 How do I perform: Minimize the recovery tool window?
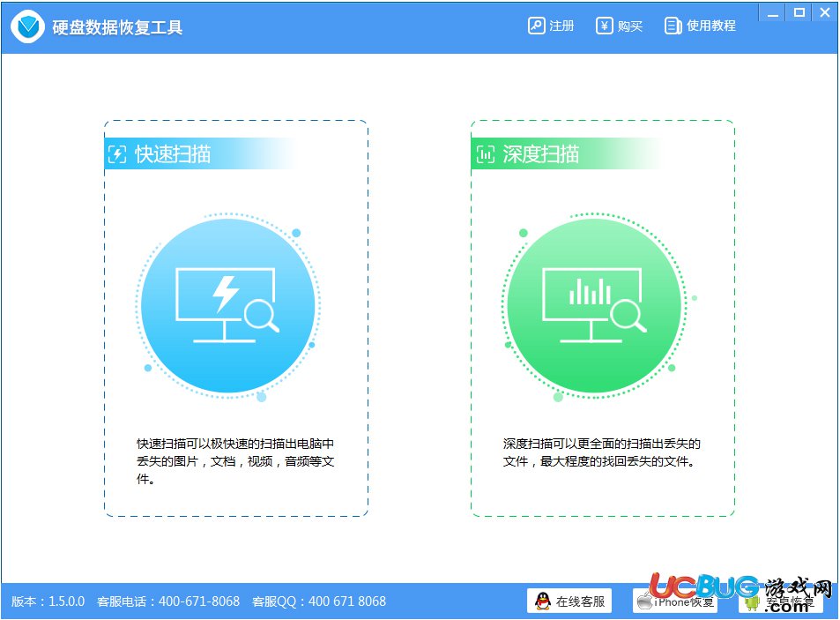coord(772,13)
